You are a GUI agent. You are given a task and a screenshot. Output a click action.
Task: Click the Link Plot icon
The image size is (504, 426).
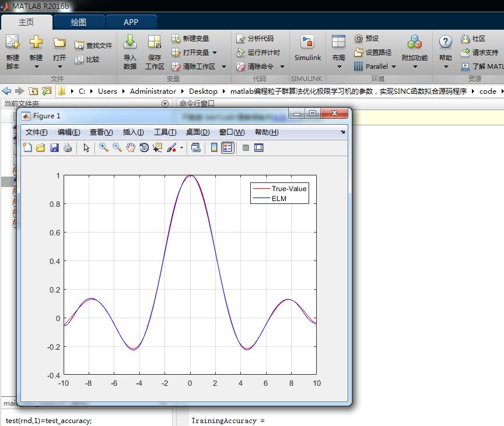click(x=196, y=147)
